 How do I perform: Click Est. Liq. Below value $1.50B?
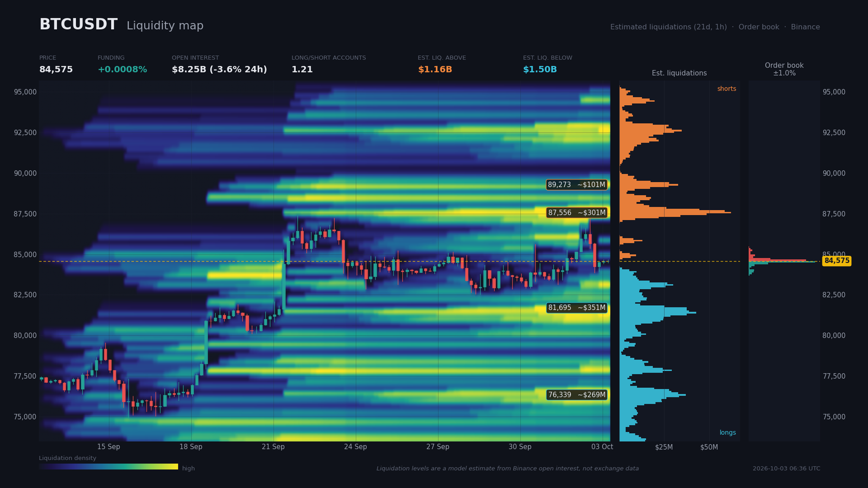[540, 69]
